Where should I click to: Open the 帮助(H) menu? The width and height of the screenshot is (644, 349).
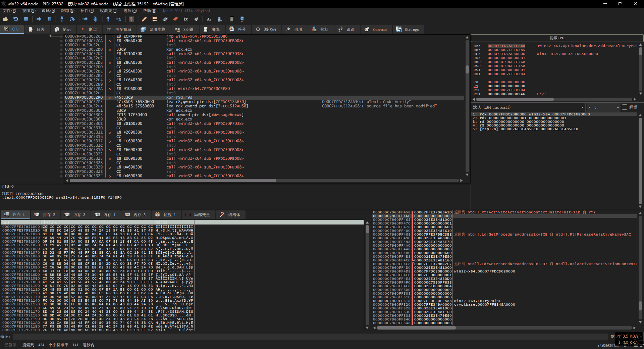150,11
